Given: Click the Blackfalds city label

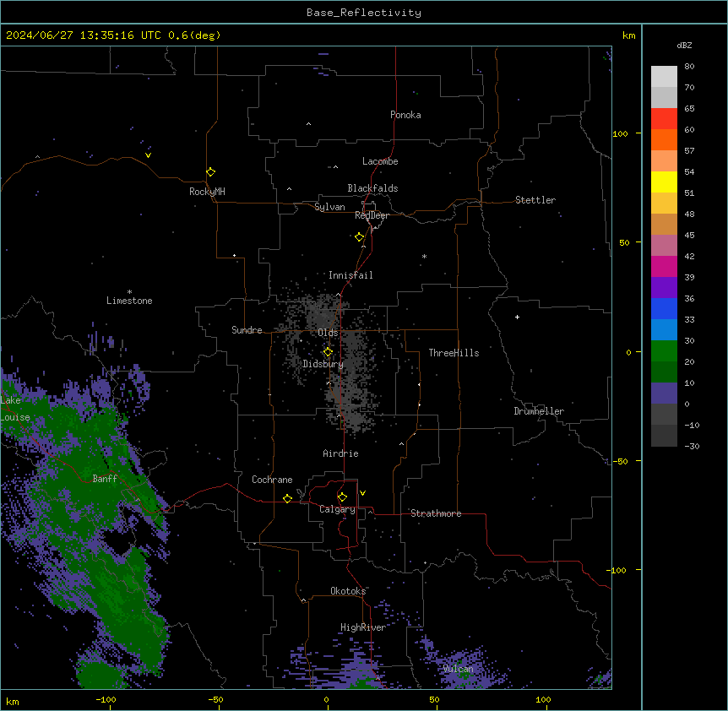Looking at the screenshot, I should point(372,188).
